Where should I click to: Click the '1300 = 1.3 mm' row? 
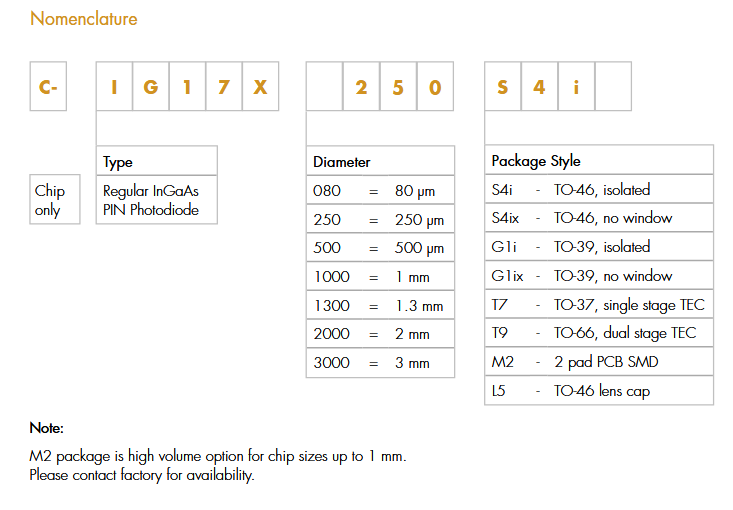click(x=379, y=306)
